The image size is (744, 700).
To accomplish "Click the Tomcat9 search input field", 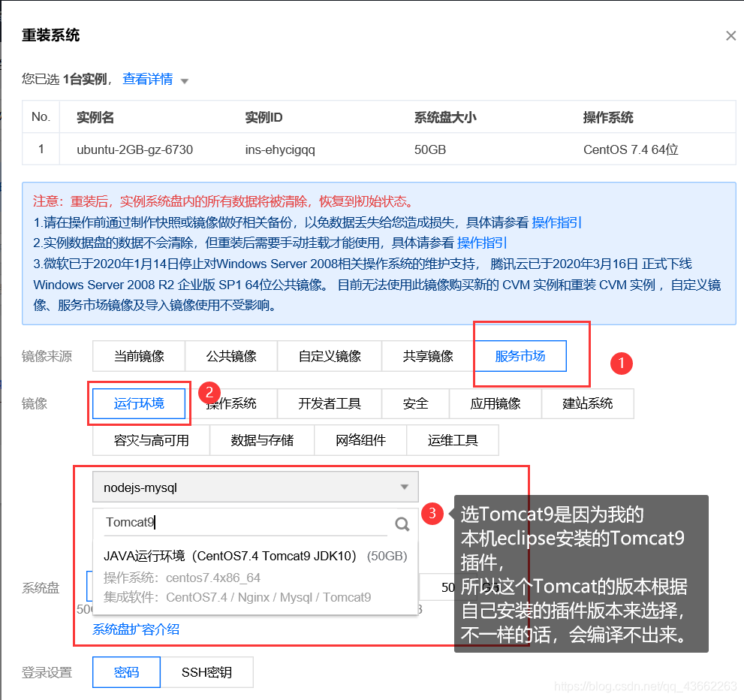I will (x=245, y=523).
